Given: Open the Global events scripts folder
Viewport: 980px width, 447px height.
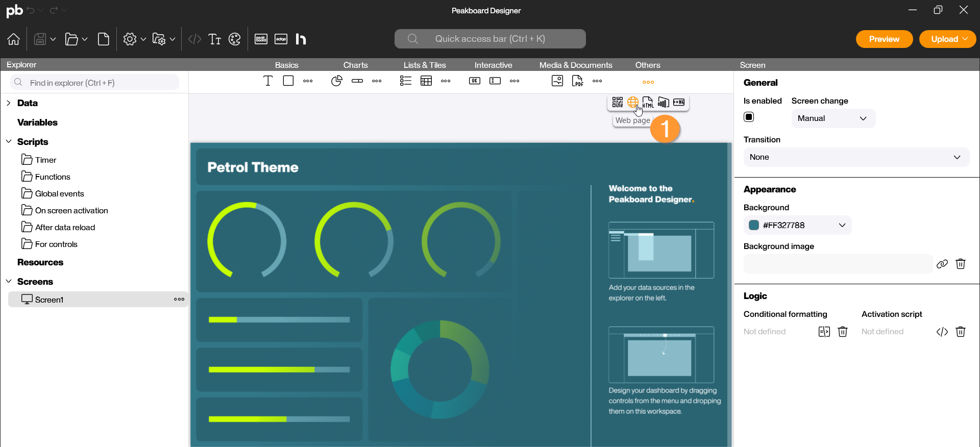Looking at the screenshot, I should click(59, 194).
